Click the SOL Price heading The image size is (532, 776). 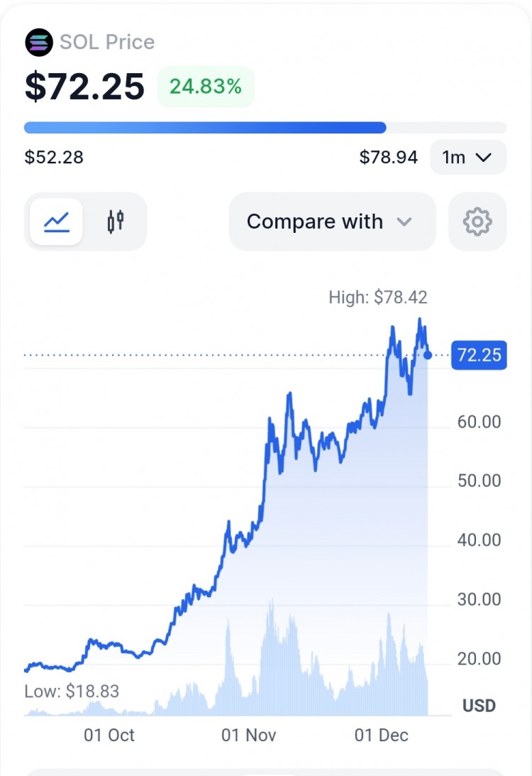point(107,42)
